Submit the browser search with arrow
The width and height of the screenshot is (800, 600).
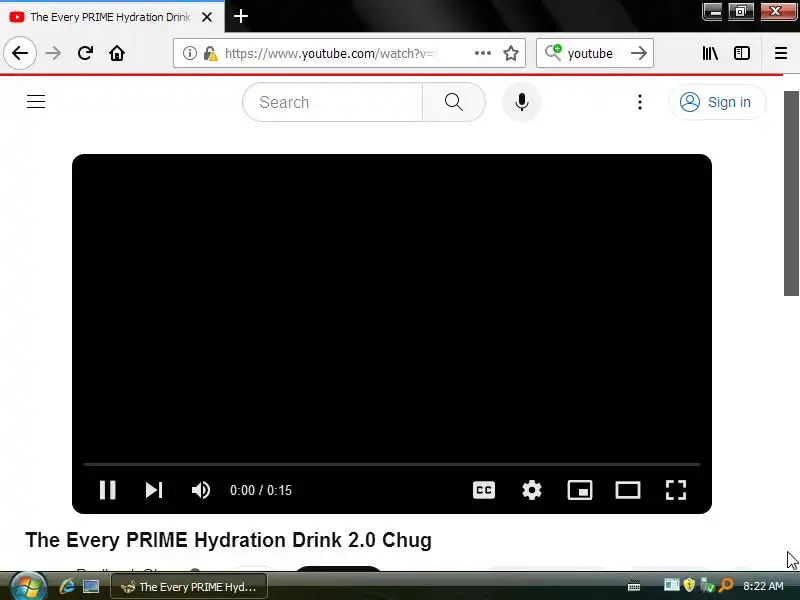pyautogui.click(x=639, y=53)
